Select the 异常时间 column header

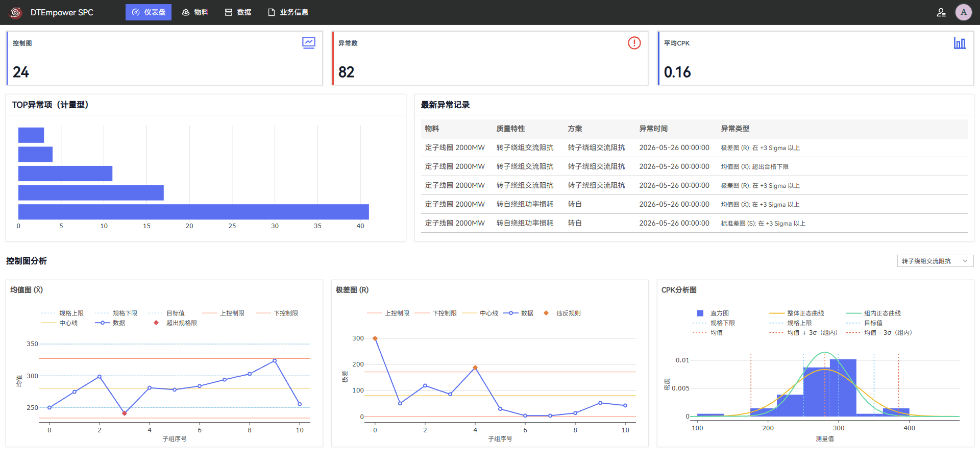[x=653, y=129]
